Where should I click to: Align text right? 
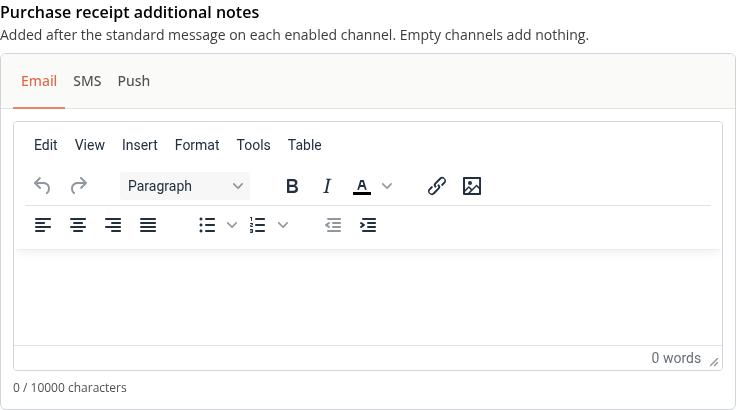[113, 225]
